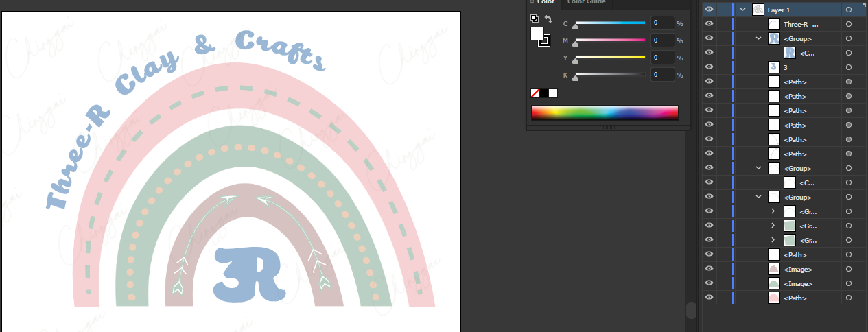Click target circle of the upper <Image> row

coord(849,269)
